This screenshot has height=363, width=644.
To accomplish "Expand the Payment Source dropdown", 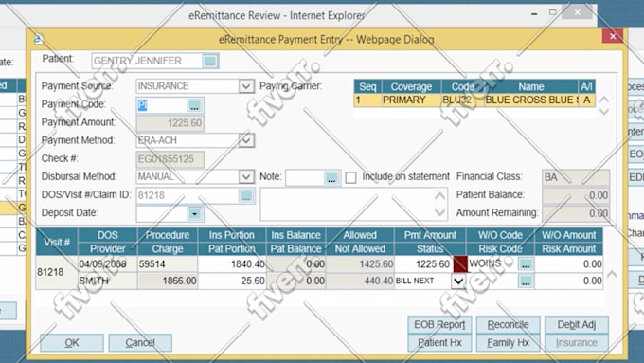I will (x=246, y=86).
